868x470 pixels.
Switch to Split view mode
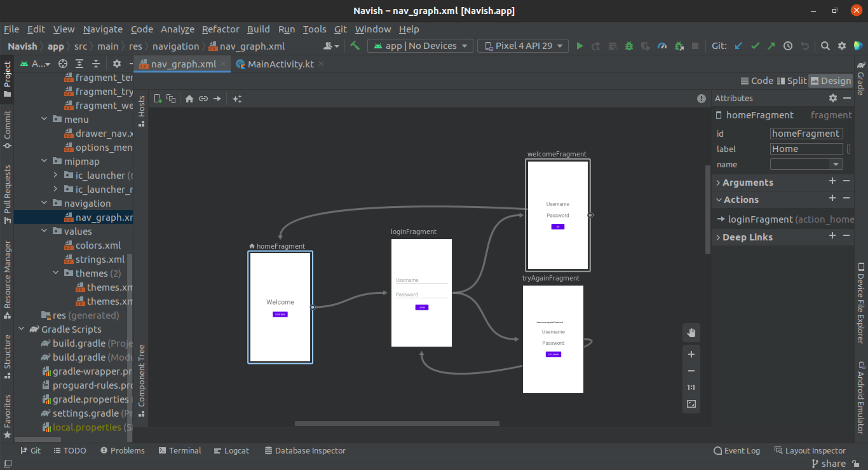792,81
